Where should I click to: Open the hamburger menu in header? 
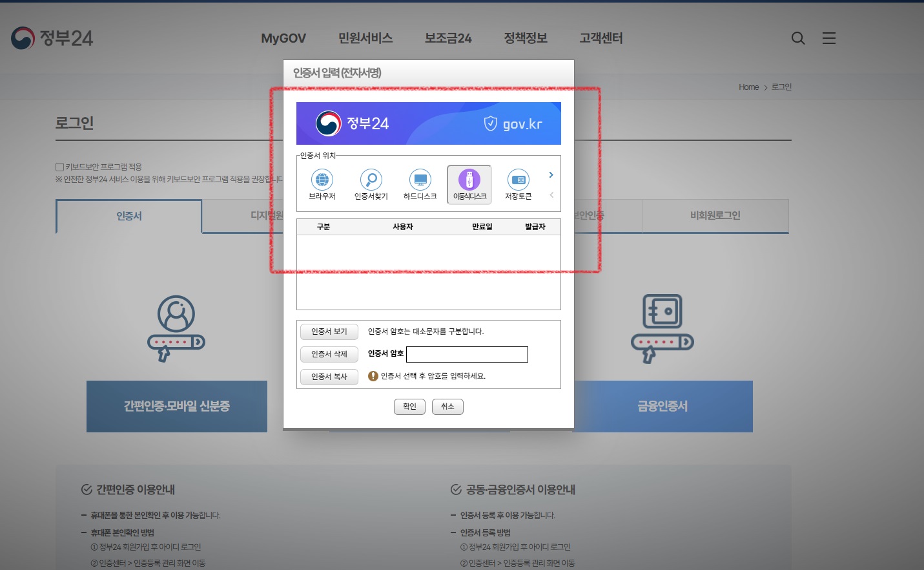[x=829, y=38]
